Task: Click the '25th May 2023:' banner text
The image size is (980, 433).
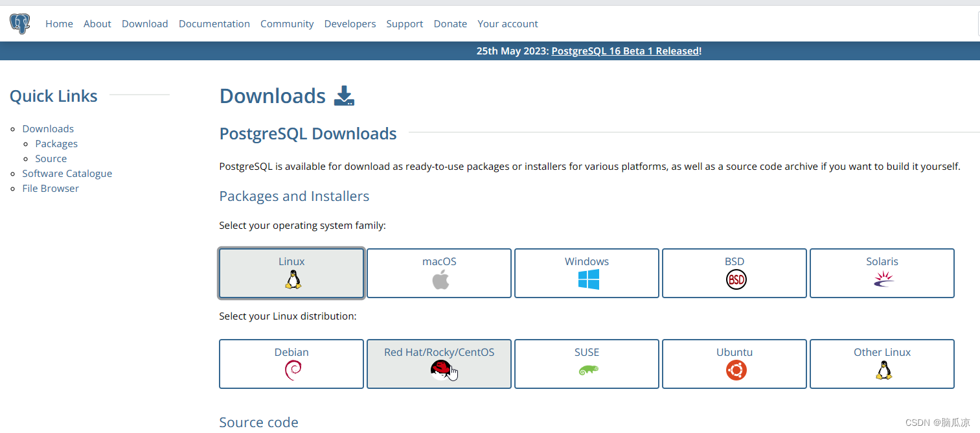Action: 512,51
